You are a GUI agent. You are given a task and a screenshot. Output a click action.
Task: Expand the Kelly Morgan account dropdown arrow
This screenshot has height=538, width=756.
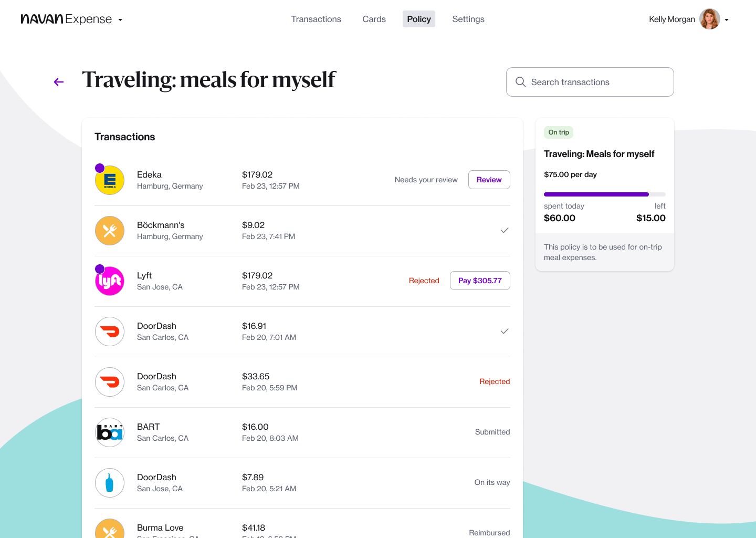point(727,20)
